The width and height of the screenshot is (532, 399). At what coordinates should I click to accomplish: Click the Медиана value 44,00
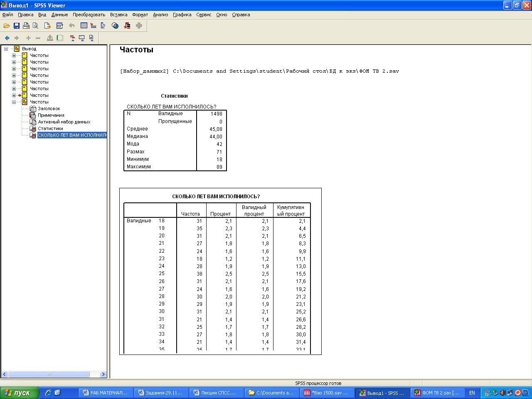pos(216,136)
